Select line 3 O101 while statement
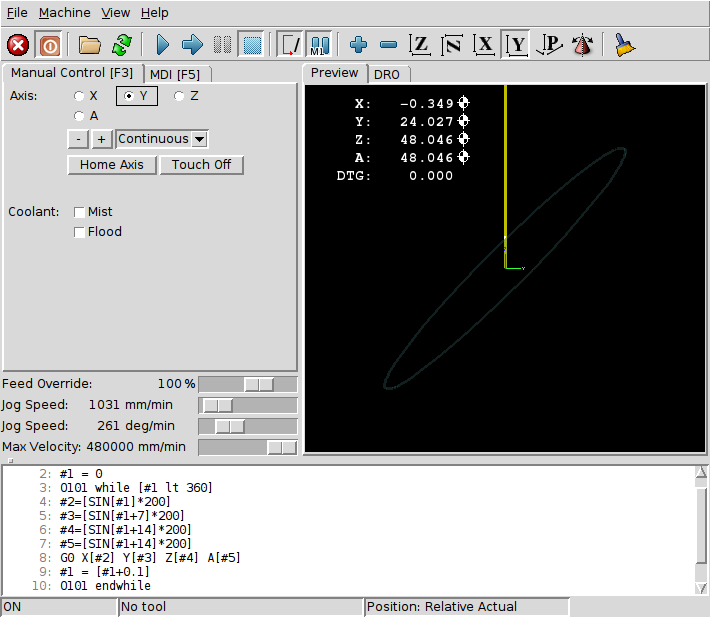 [136, 488]
